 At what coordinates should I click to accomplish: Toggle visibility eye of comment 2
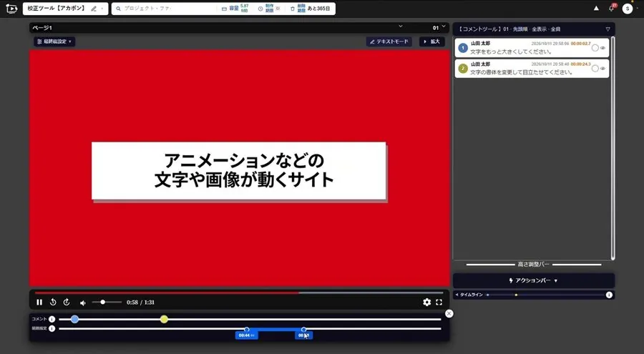603,69
